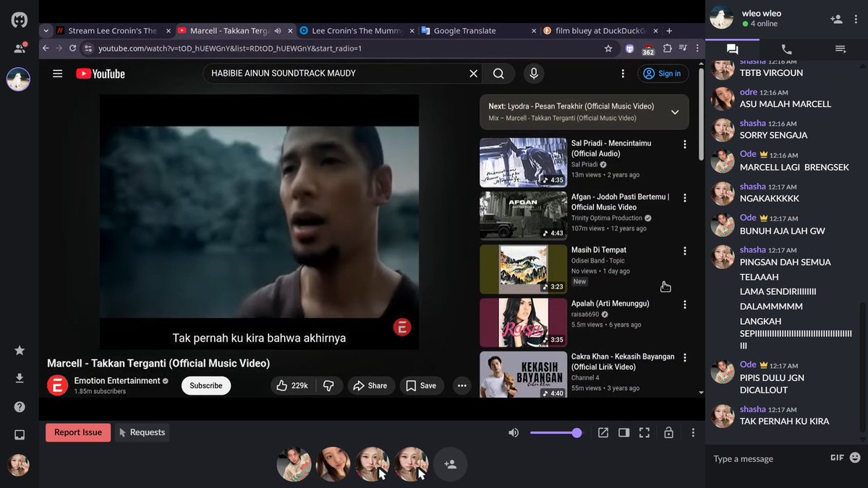Open more actions ellipsis beside Save

click(x=461, y=386)
